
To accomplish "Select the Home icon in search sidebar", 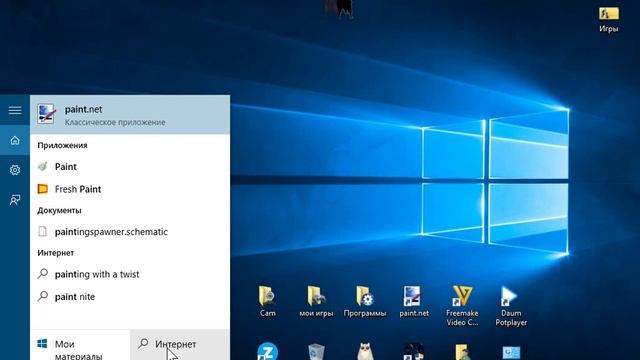I will [x=15, y=140].
